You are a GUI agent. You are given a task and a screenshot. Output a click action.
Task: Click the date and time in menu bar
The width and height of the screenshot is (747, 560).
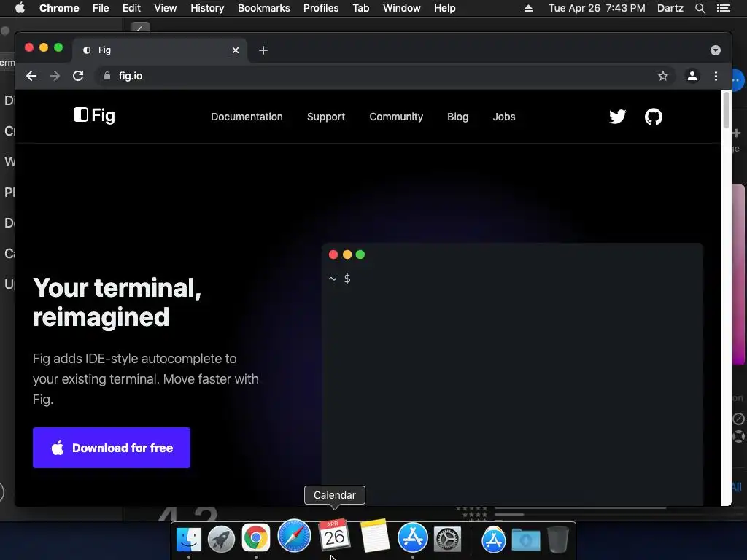click(597, 8)
